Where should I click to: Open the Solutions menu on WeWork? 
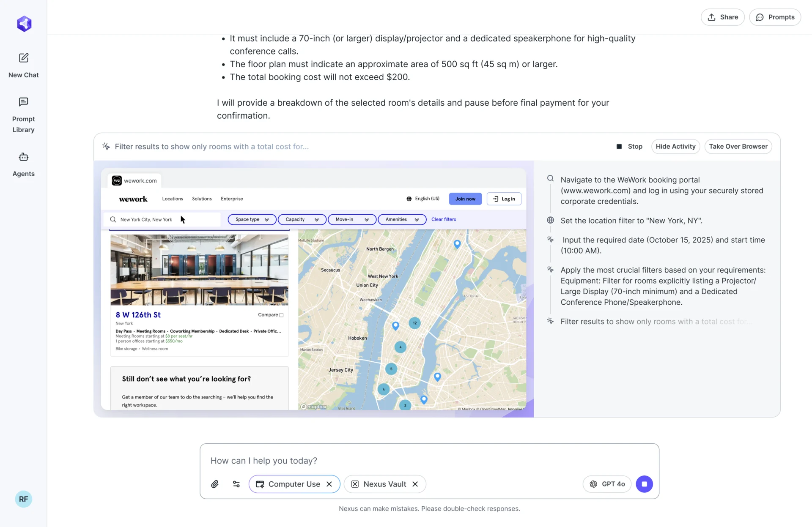click(x=202, y=199)
